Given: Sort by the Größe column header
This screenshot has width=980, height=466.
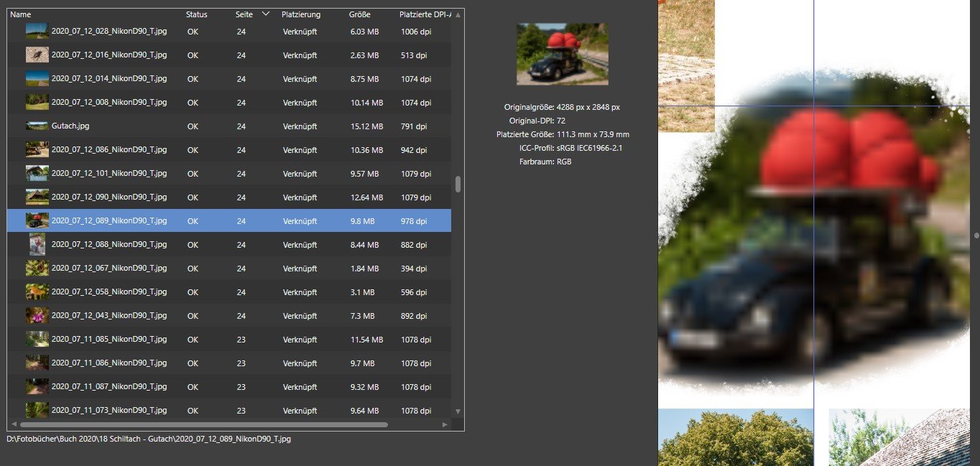Looking at the screenshot, I should [x=360, y=14].
